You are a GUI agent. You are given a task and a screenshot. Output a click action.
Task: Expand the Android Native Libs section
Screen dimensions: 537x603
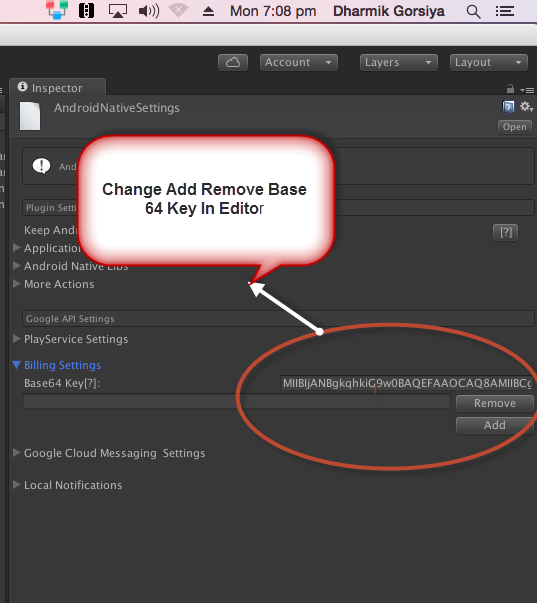(x=16, y=265)
